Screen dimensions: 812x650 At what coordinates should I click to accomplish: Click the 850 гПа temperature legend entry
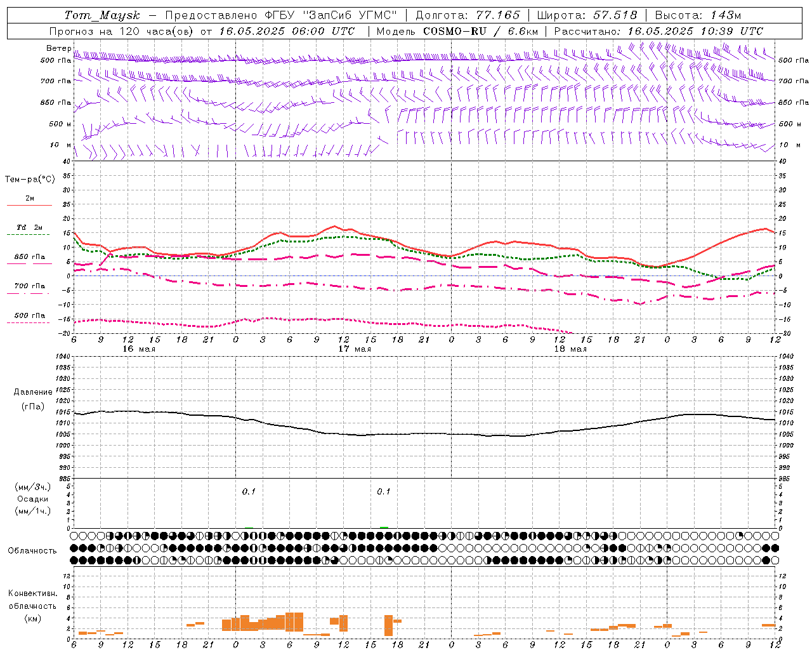click(30, 256)
